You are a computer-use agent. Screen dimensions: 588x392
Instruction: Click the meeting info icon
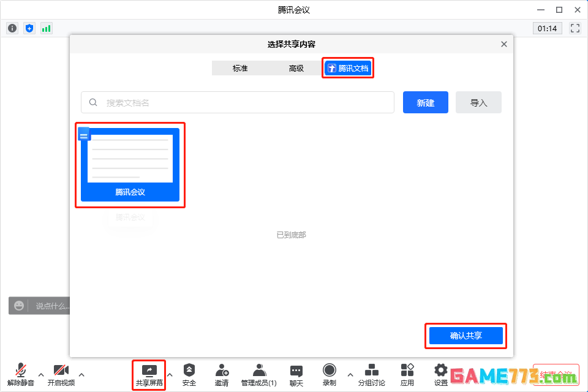point(12,28)
